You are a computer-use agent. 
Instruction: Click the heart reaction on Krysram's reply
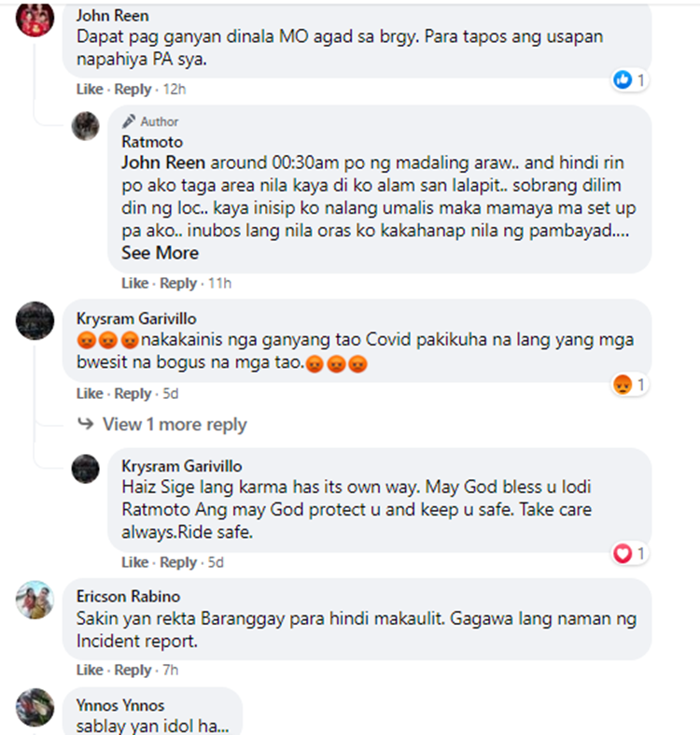(x=623, y=554)
